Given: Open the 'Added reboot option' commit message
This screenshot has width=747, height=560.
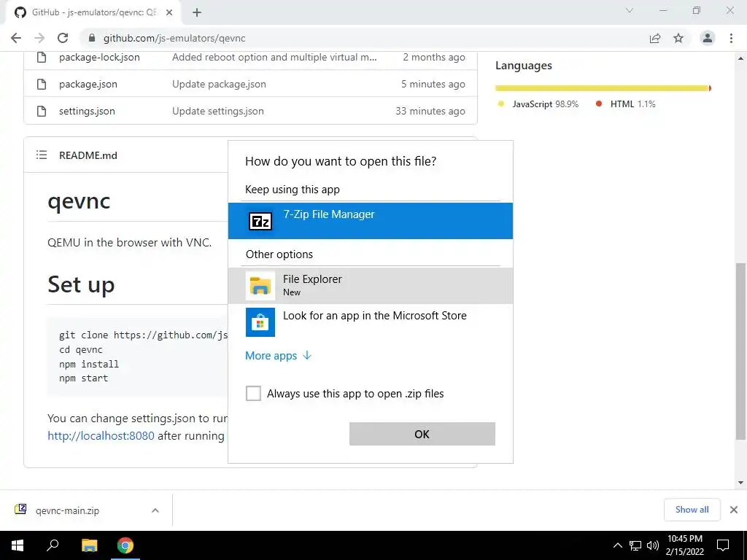Looking at the screenshot, I should point(274,57).
